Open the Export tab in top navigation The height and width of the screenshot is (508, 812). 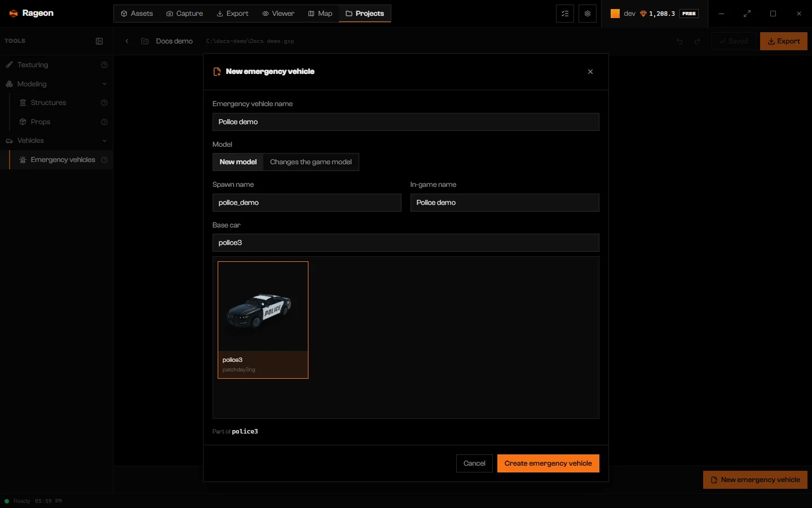232,14
